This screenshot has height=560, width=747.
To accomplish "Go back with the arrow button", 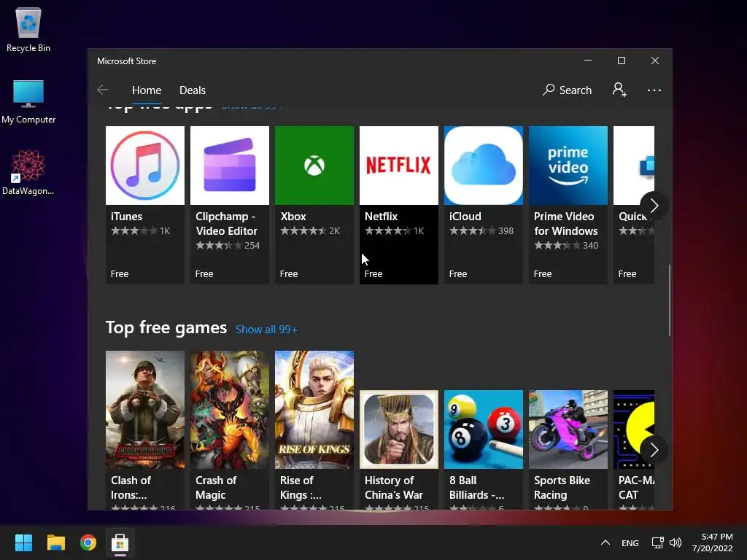I will coord(103,90).
